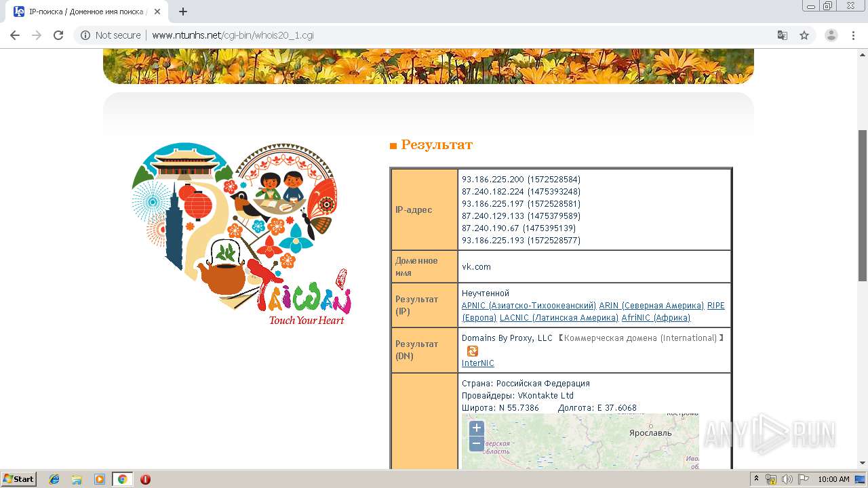
Task: Open the Chrome three-dot menu
Action: (x=854, y=35)
